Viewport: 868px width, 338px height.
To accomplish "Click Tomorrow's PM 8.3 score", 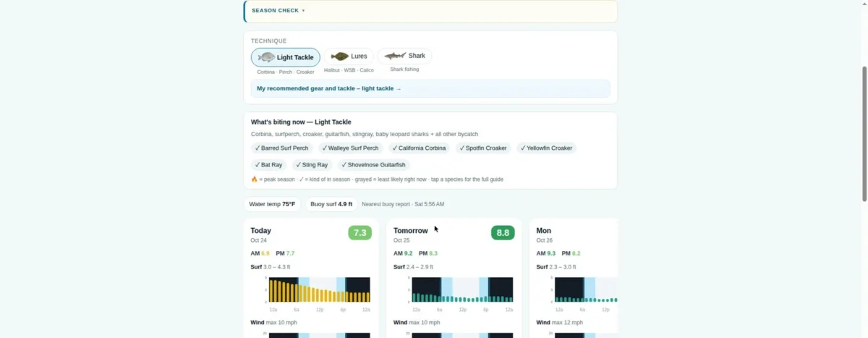I will tap(429, 253).
